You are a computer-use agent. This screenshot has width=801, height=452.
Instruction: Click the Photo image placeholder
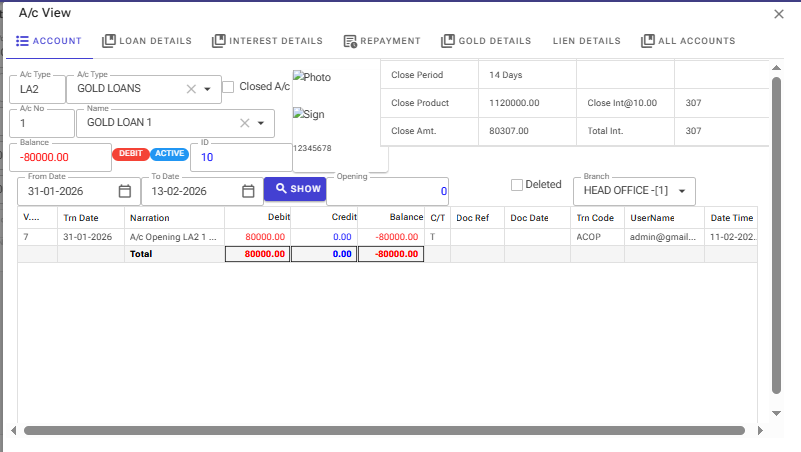(x=311, y=77)
